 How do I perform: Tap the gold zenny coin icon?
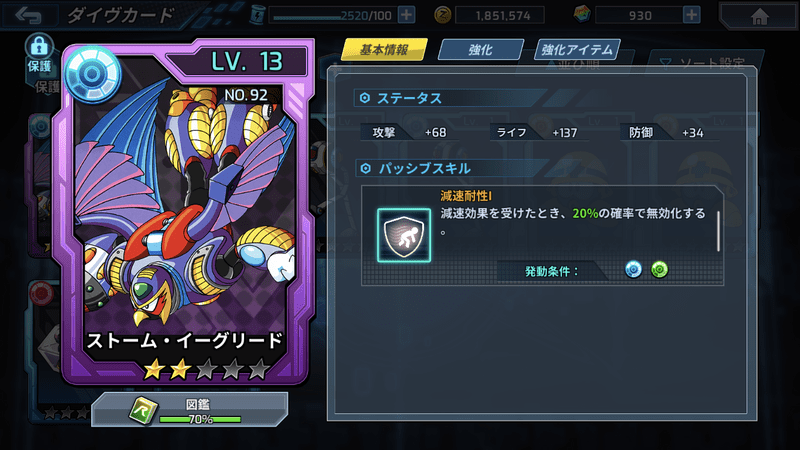[442, 15]
